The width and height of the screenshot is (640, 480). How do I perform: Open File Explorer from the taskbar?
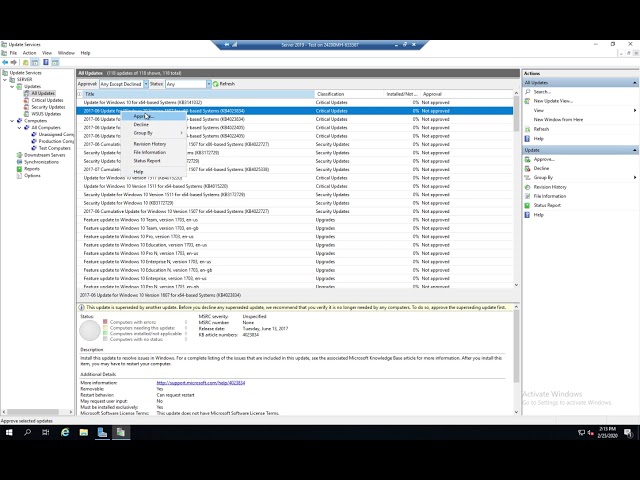coord(84,432)
